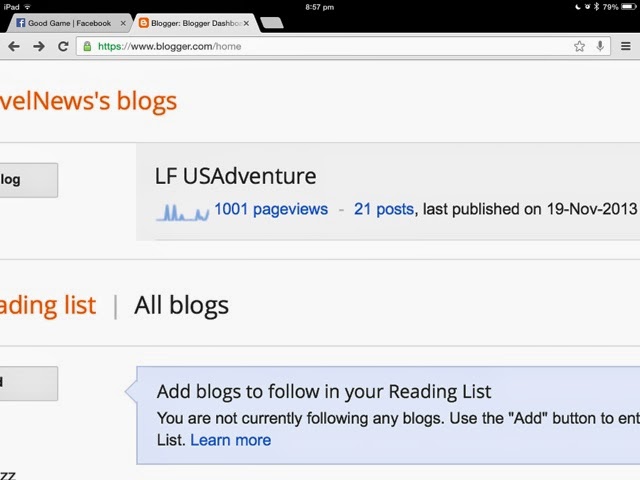
Task: Switch to the All blogs view
Action: 181,305
